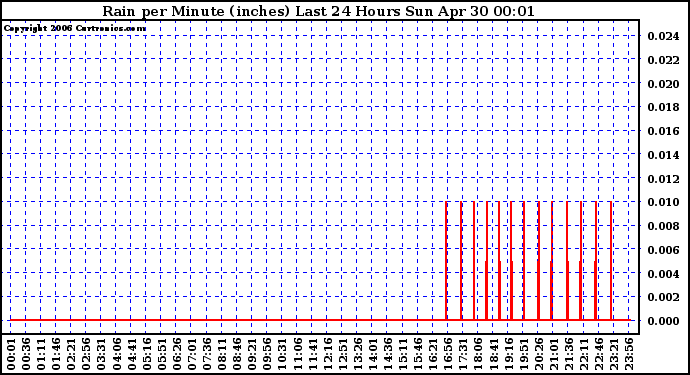The image size is (690, 375).
Task: Click the 0.016 y-axis label
Action: (x=663, y=131)
